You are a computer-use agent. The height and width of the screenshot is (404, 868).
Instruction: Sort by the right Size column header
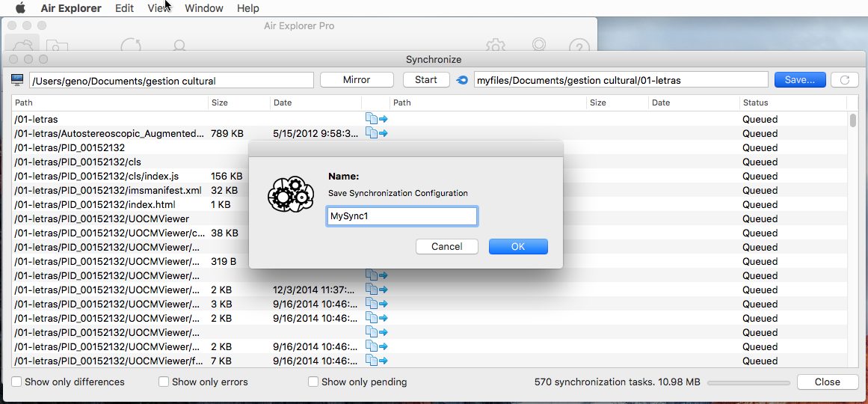pyautogui.click(x=618, y=102)
